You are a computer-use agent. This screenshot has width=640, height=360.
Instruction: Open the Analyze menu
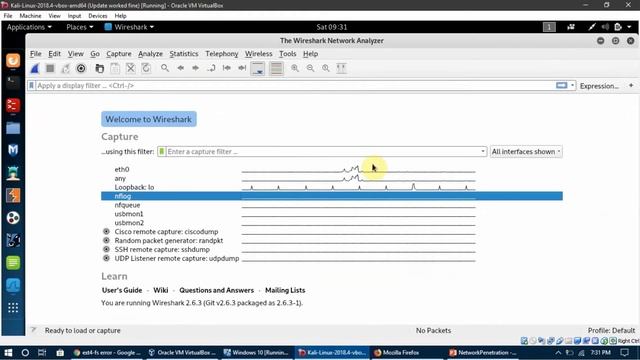[150, 54]
